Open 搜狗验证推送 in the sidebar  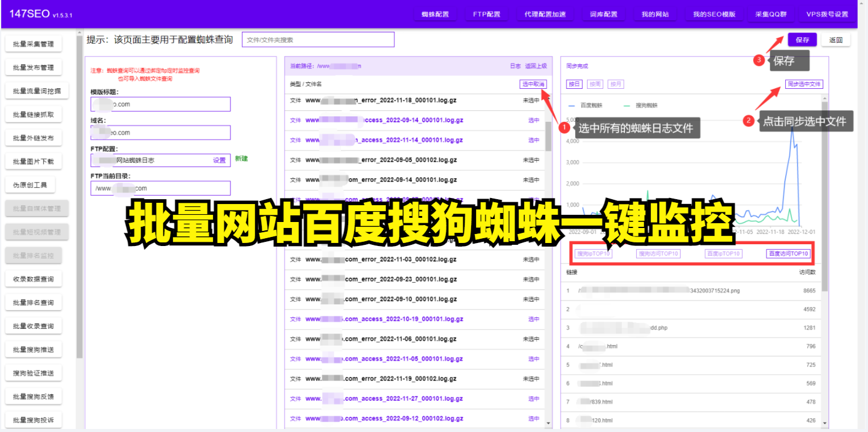(x=33, y=373)
